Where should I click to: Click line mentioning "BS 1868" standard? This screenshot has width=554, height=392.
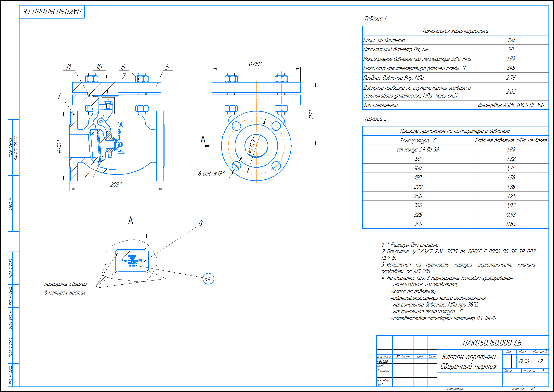click(x=444, y=319)
